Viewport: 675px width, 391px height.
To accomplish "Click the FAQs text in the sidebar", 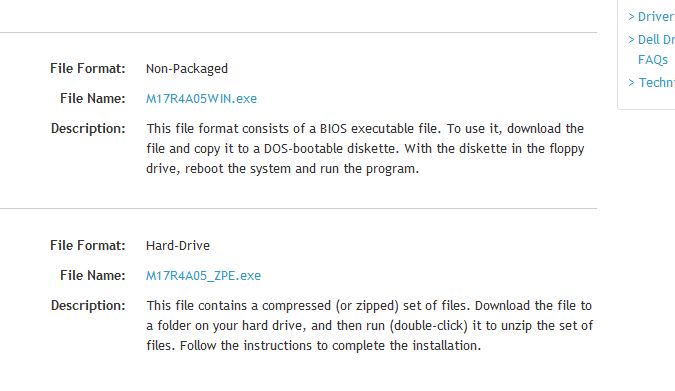I will (653, 60).
